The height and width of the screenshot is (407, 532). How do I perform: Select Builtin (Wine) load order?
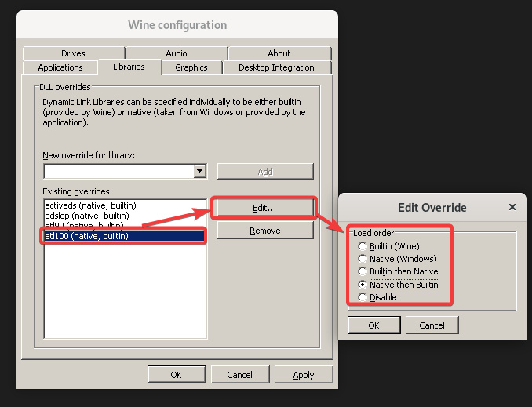pos(362,246)
